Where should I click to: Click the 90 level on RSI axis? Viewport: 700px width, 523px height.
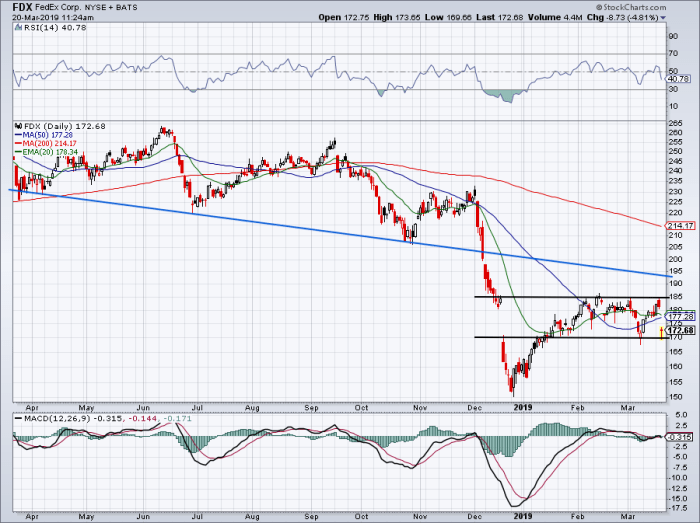coord(673,37)
